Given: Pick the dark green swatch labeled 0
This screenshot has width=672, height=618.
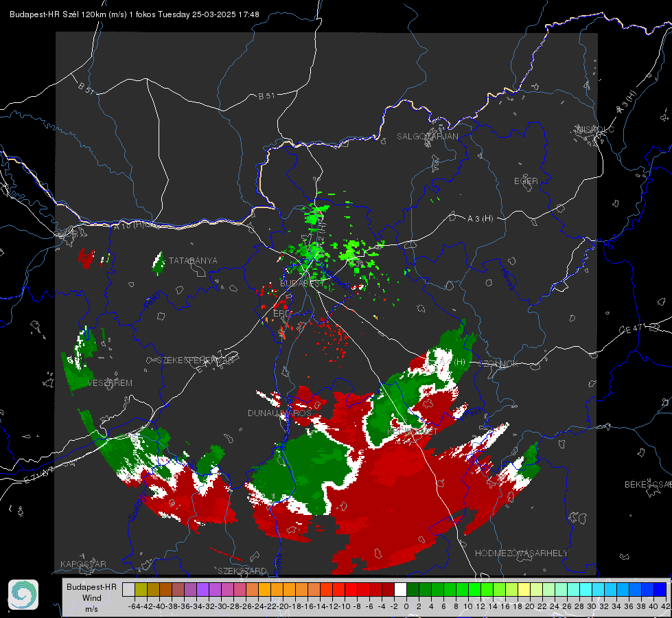Looking at the screenshot, I should click(413, 590).
